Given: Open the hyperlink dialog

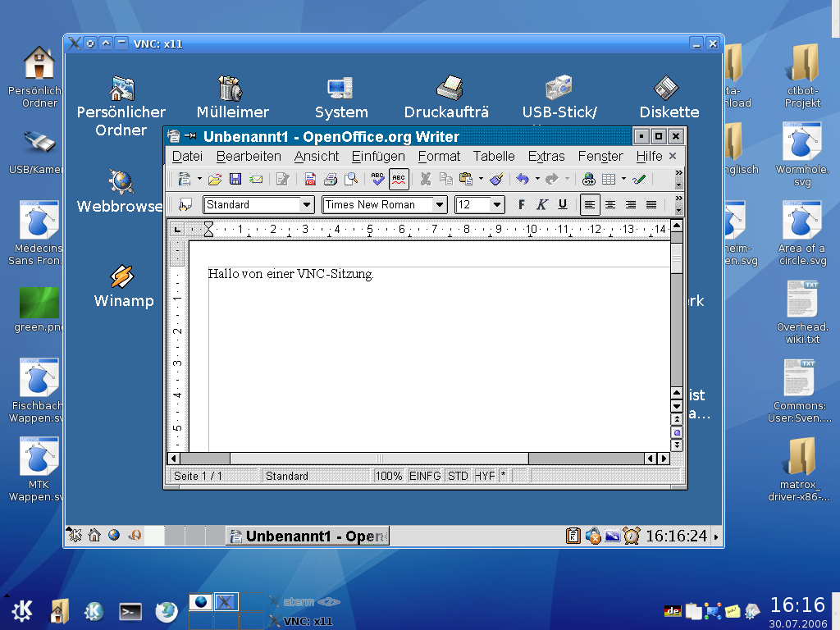Looking at the screenshot, I should coord(587,178).
